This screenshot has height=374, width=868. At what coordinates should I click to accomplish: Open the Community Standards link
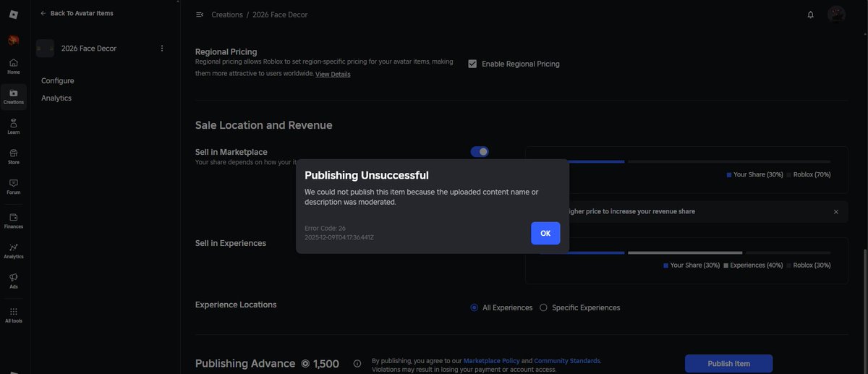pyautogui.click(x=567, y=360)
